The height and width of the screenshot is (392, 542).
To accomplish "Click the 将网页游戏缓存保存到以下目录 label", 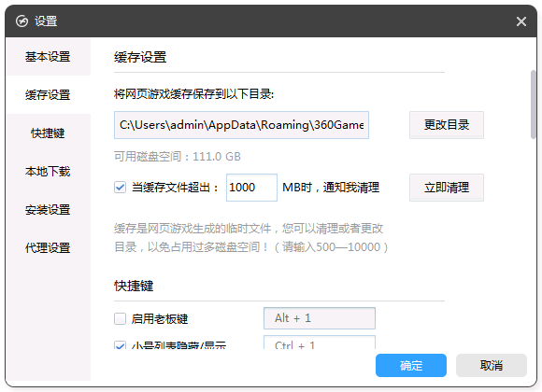I will pos(194,94).
